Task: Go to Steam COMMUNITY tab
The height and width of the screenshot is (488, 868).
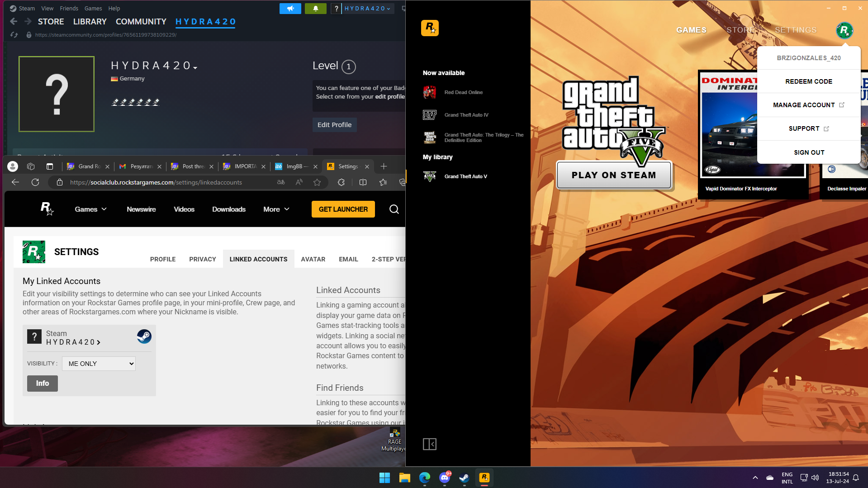Action: tap(141, 22)
